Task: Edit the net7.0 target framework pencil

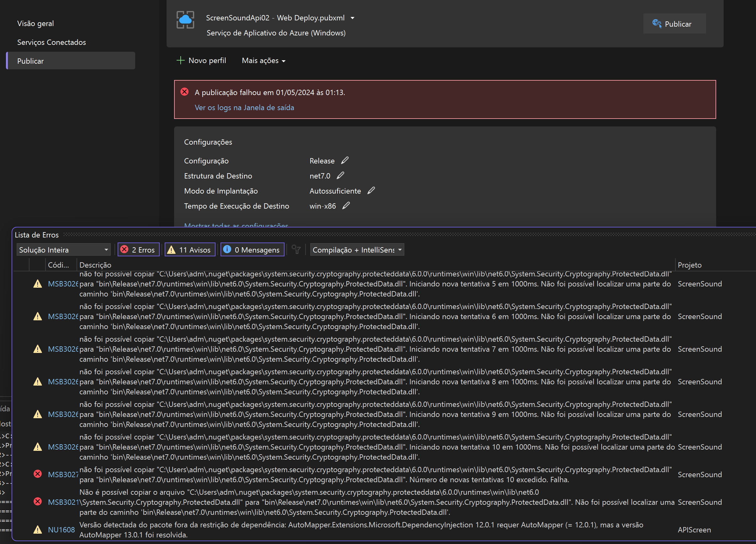Action: pos(340,175)
